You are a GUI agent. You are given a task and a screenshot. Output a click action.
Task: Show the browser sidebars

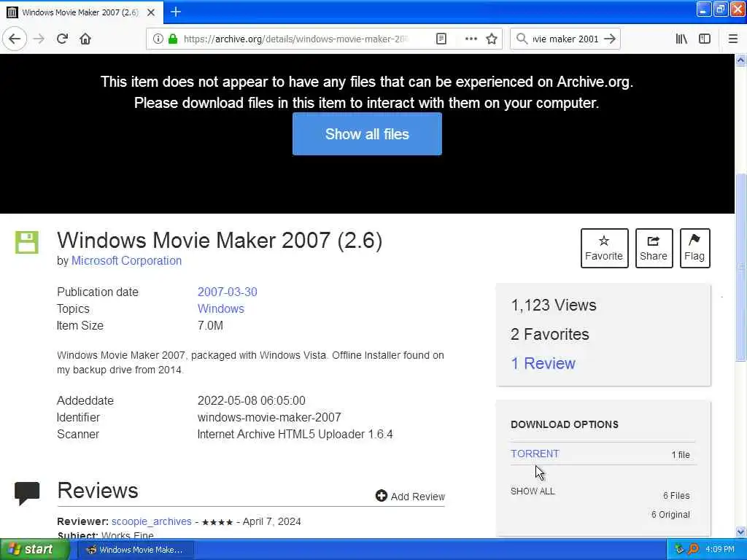click(705, 39)
